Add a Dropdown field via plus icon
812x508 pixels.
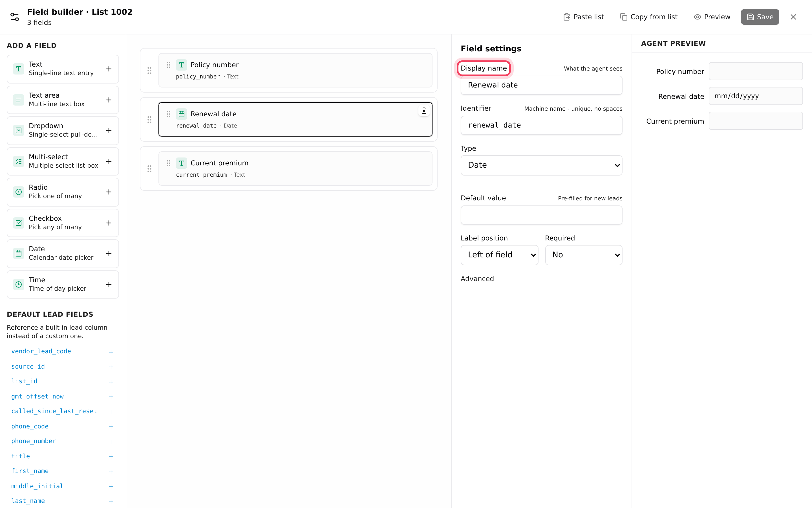(x=109, y=130)
